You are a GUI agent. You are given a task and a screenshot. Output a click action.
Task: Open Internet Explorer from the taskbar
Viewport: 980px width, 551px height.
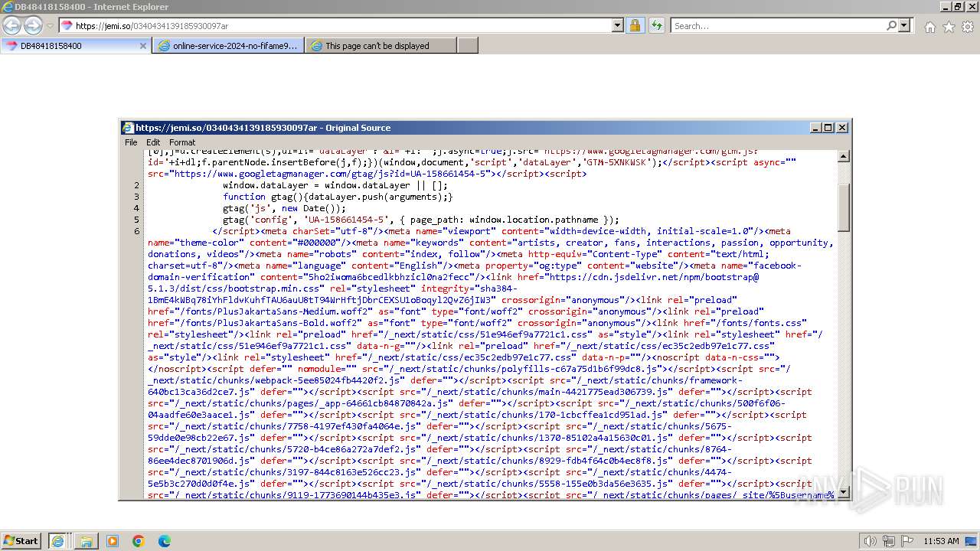click(57, 540)
